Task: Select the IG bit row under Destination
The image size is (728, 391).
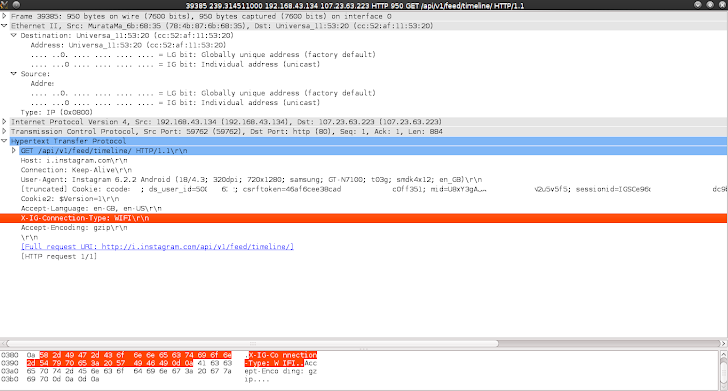Action: tap(175, 65)
